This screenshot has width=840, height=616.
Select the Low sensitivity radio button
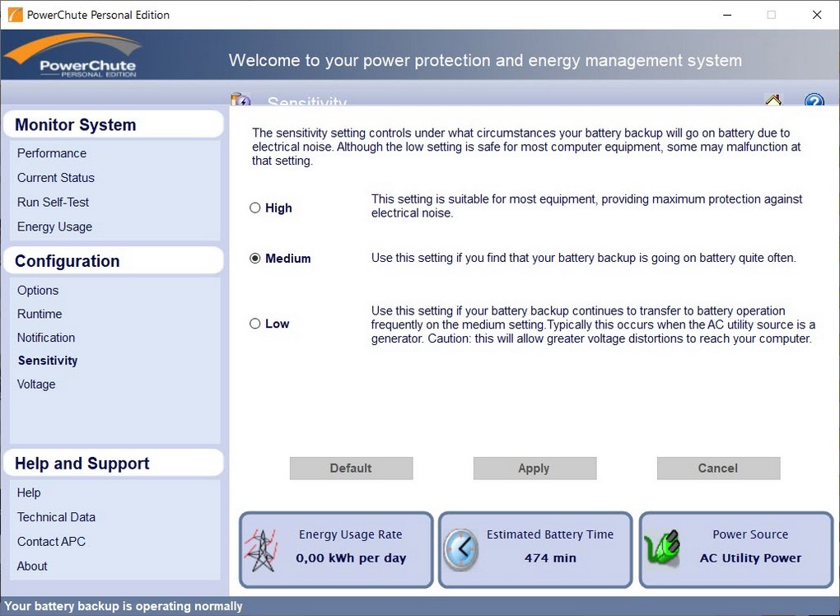pyautogui.click(x=255, y=324)
